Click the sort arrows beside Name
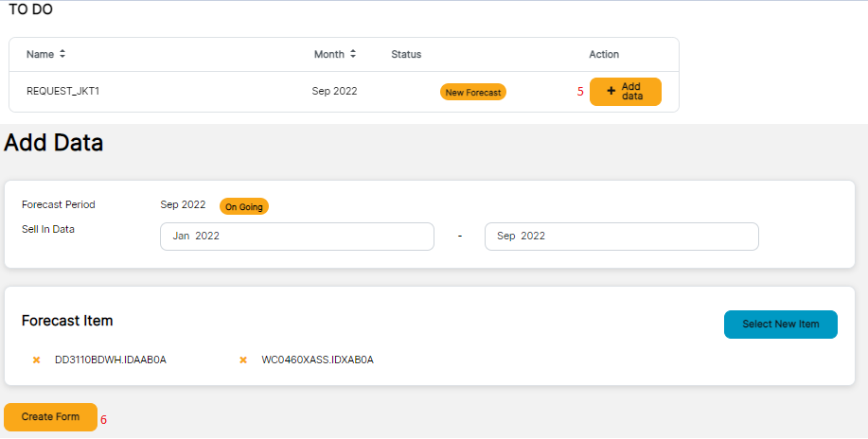 [62, 54]
